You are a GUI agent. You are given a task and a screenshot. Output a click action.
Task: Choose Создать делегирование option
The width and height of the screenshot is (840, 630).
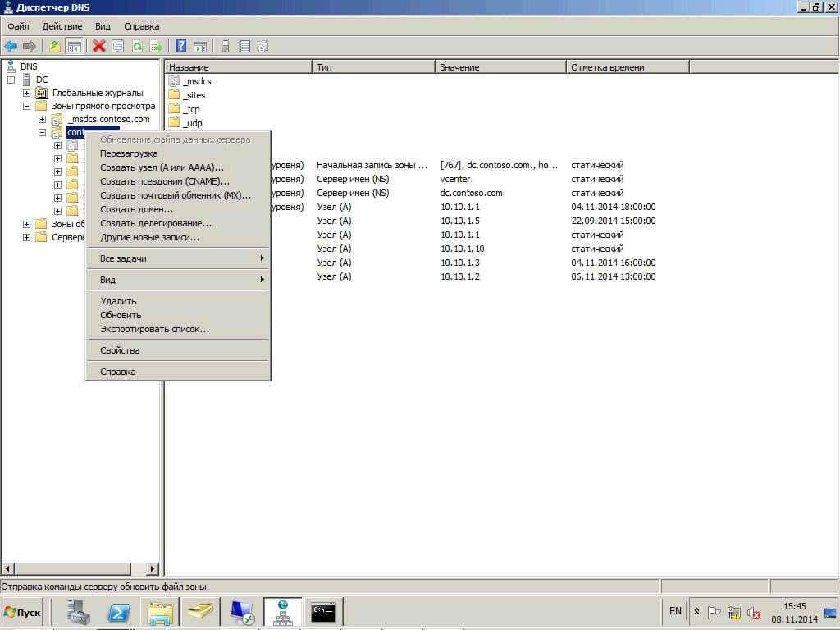178,223
